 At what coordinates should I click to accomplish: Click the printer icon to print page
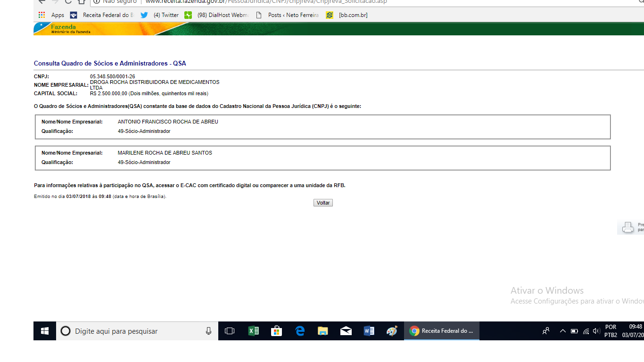tap(627, 227)
